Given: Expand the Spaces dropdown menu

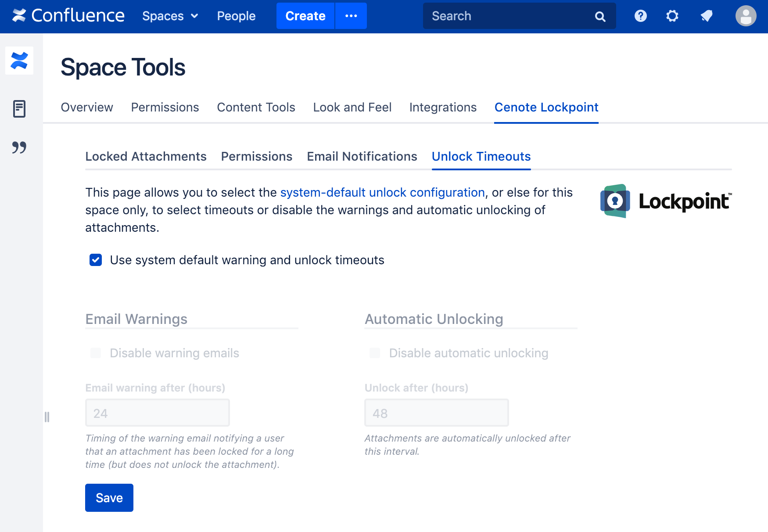Looking at the screenshot, I should (170, 16).
